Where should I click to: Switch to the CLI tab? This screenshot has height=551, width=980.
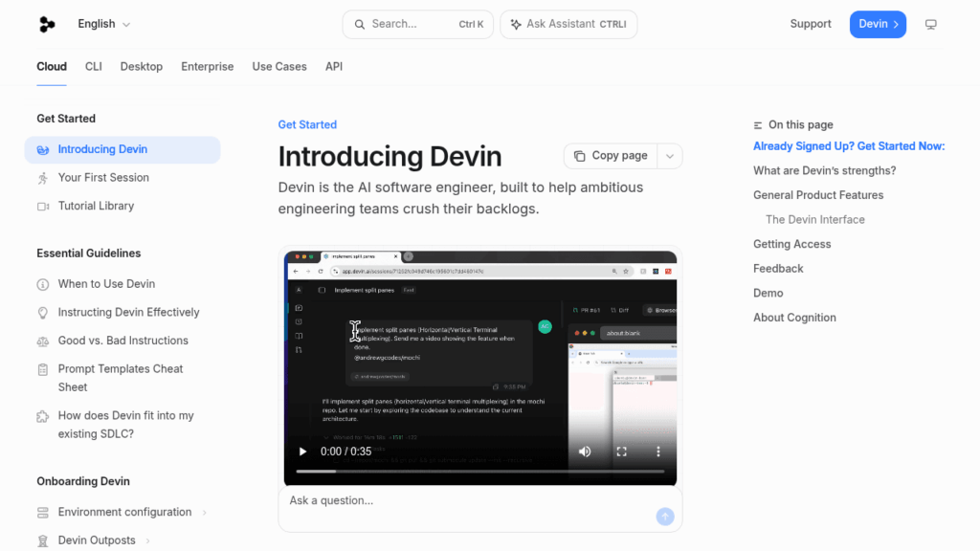point(93,66)
